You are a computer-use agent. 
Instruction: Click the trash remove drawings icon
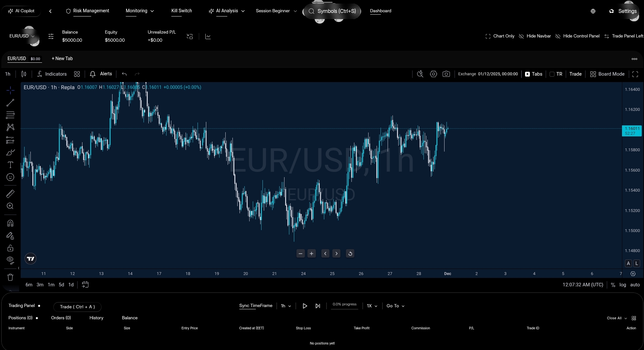pos(10,277)
